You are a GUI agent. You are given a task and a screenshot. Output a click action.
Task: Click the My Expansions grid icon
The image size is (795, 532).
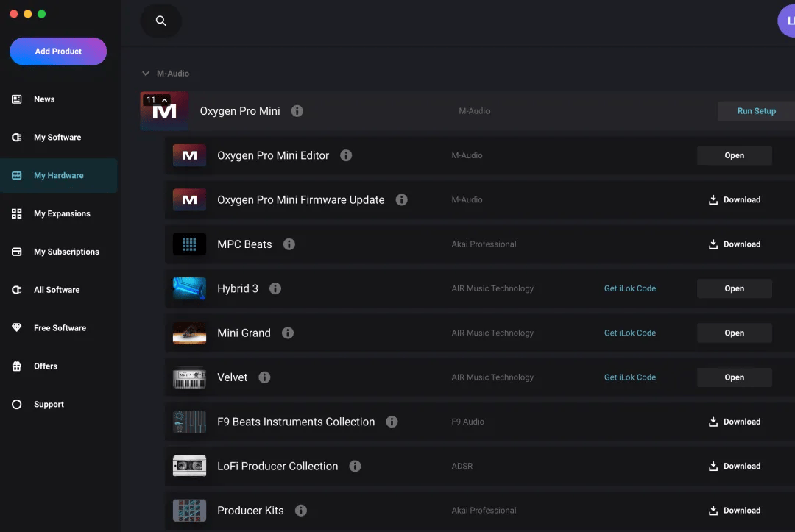click(x=17, y=214)
